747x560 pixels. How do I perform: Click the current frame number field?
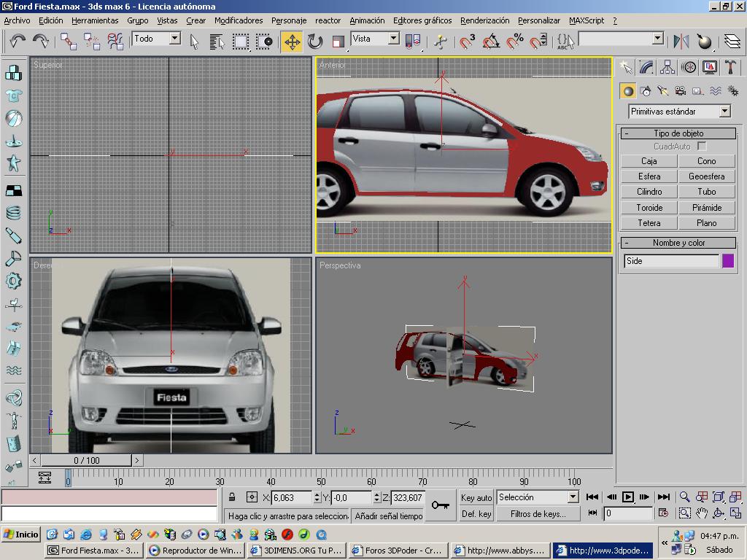pyautogui.click(x=627, y=513)
